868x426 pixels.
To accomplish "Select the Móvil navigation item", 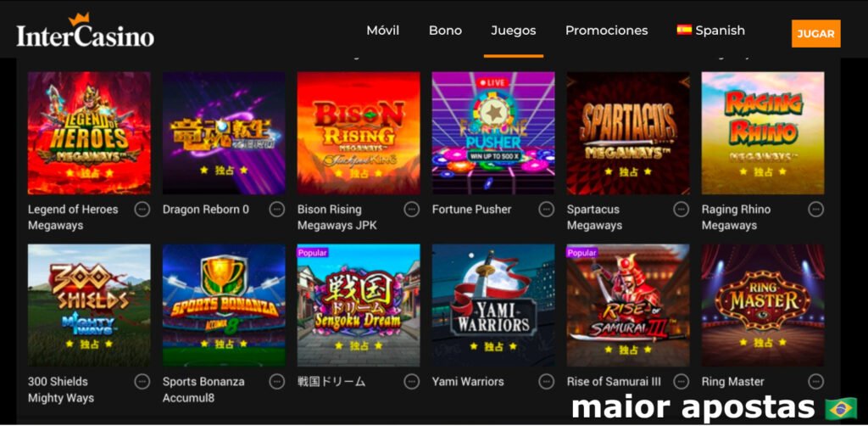I will (382, 31).
